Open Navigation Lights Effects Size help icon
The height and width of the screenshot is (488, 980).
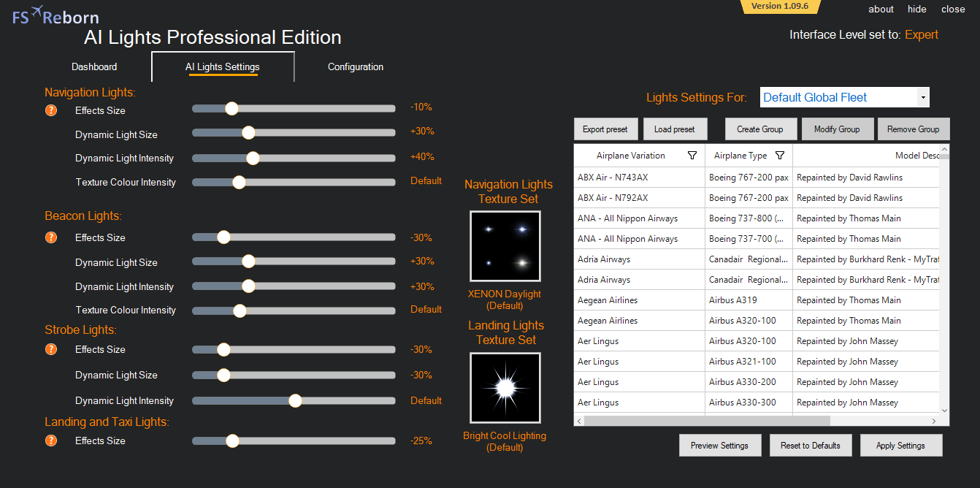pyautogui.click(x=51, y=110)
